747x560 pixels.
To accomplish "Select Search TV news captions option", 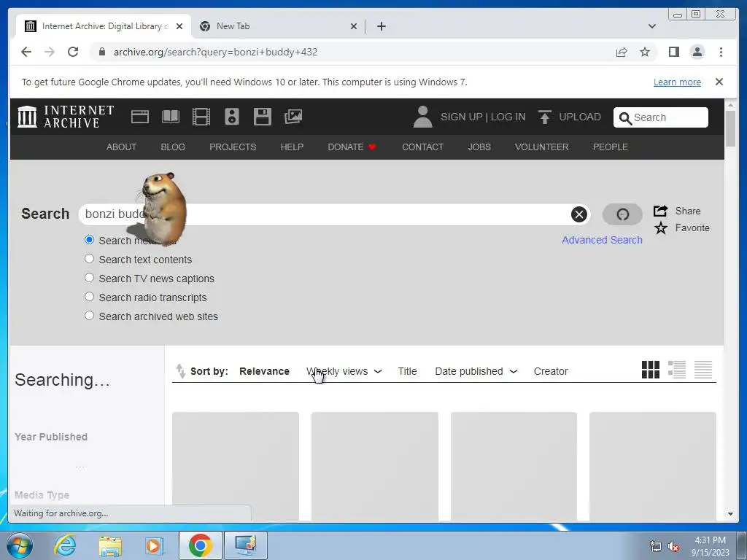I will (89, 278).
